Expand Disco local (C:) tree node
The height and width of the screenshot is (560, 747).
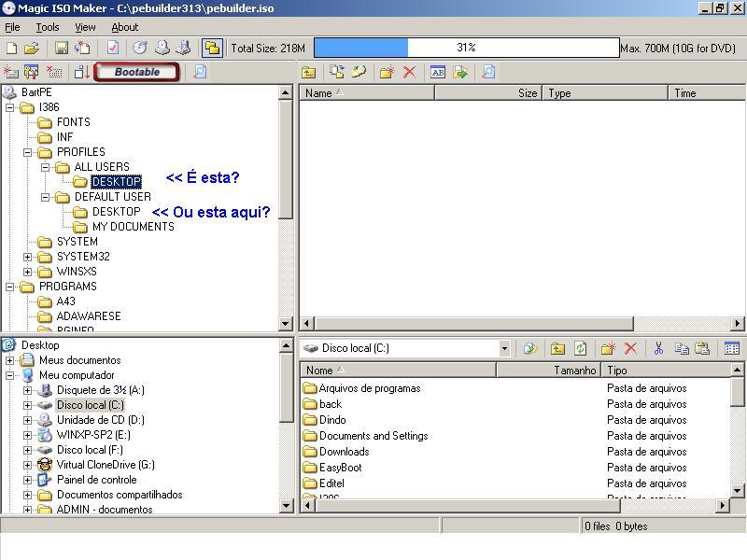[28, 405]
